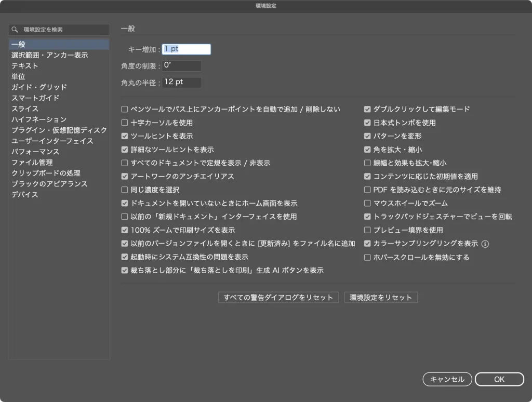532x402 pixels.
Task: Uncheck ドキュメントを開いていないときにホーム画面を表示
Action: tap(125, 203)
